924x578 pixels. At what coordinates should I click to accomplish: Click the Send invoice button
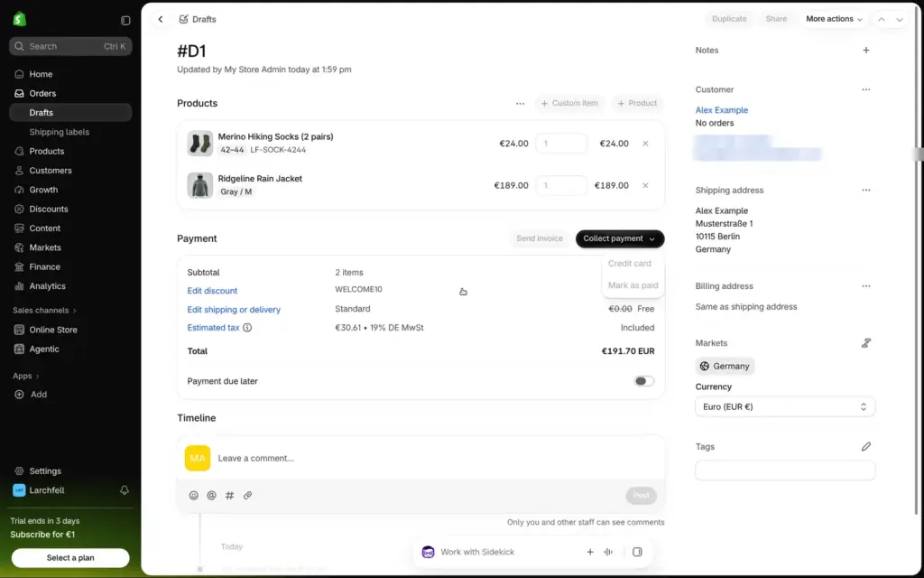click(x=540, y=238)
